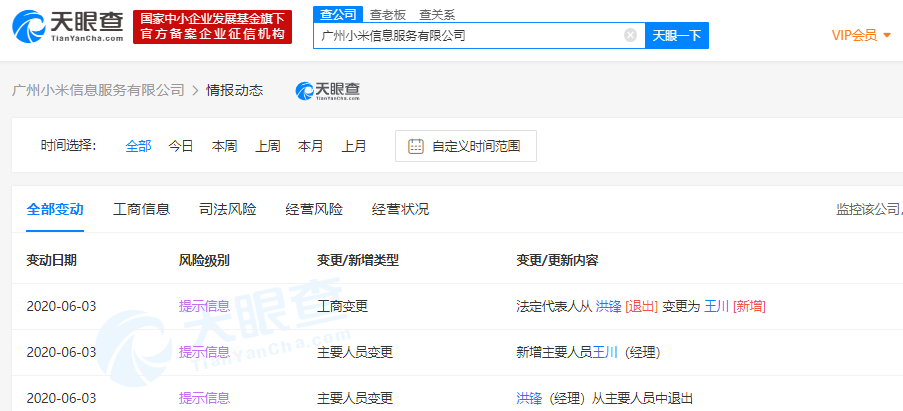The width and height of the screenshot is (903, 411).
Task: Switch to 查关系 search tab
Action: click(437, 16)
